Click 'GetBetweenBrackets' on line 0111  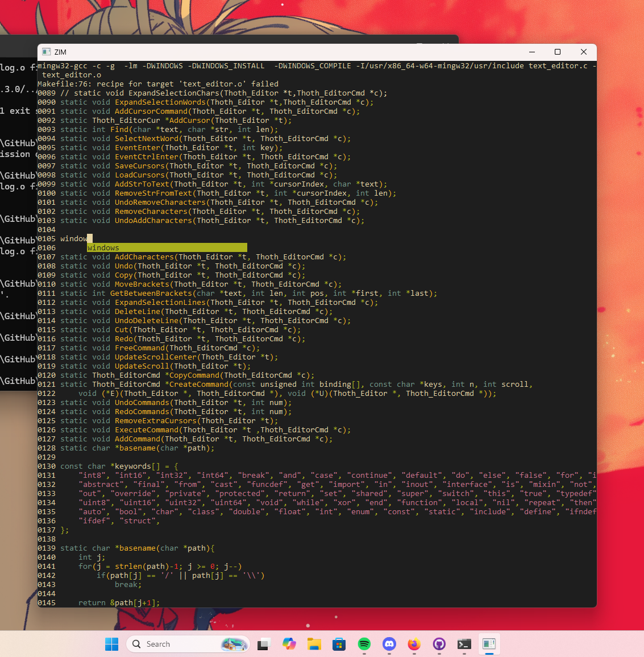tap(151, 294)
